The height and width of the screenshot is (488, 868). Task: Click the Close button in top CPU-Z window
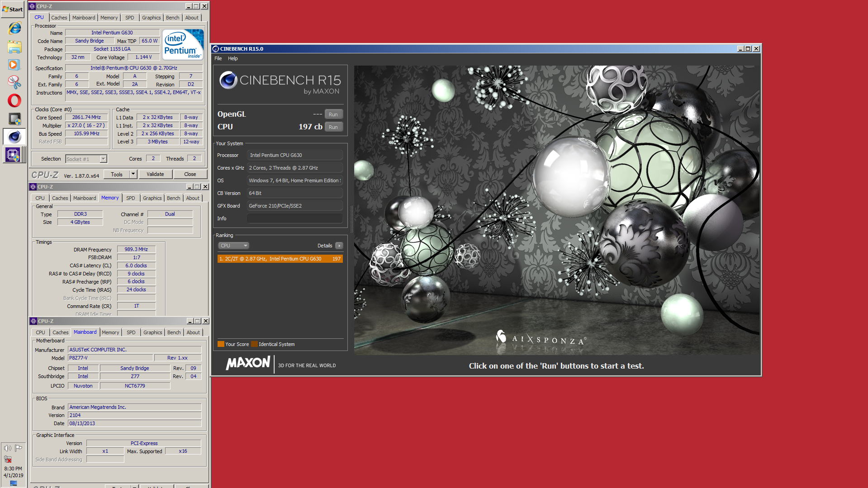click(x=190, y=174)
